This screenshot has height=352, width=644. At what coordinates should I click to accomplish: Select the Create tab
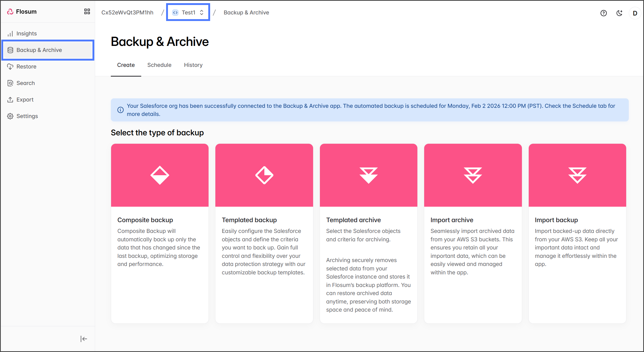pos(126,65)
